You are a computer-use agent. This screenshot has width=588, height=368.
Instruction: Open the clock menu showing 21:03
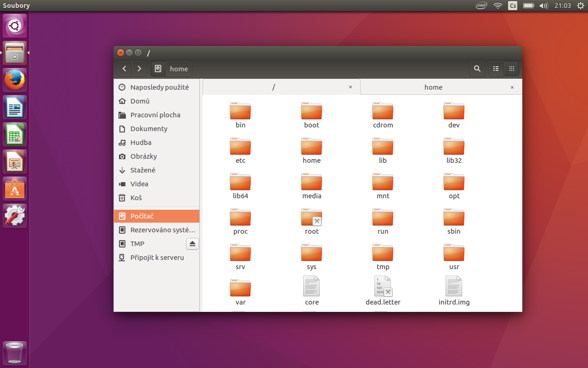562,6
